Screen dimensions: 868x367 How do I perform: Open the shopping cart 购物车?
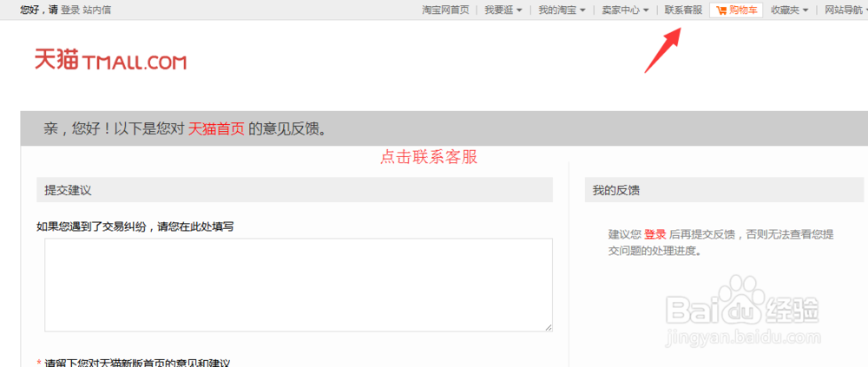[x=736, y=10]
